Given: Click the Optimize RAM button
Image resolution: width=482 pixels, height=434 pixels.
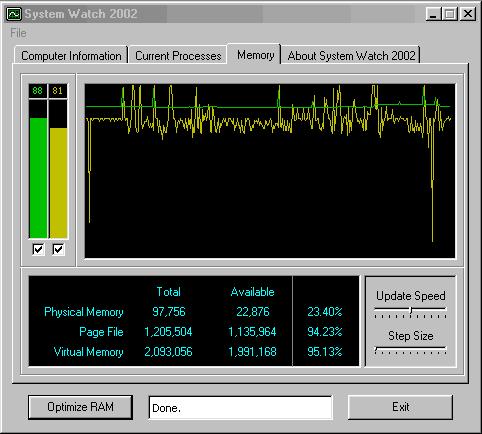Looking at the screenshot, I should [x=80, y=407].
